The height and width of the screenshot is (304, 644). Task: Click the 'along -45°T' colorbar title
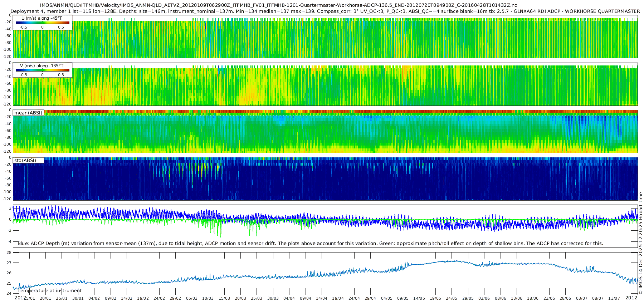[49, 18]
